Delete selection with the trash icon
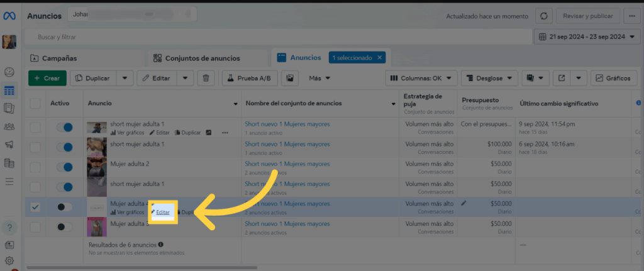644x271 pixels. tap(206, 79)
